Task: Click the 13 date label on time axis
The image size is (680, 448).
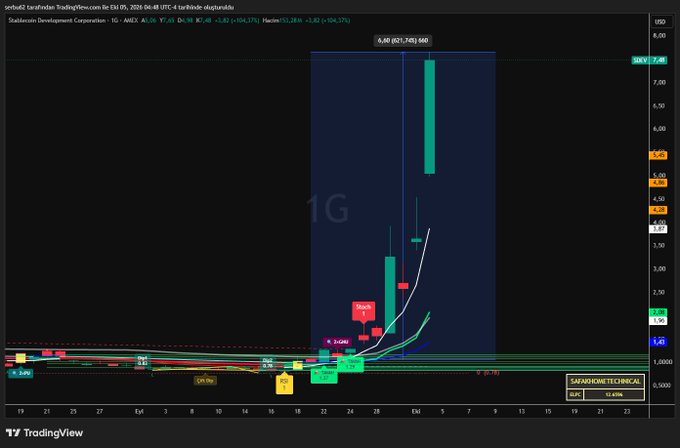Action: click(522, 412)
